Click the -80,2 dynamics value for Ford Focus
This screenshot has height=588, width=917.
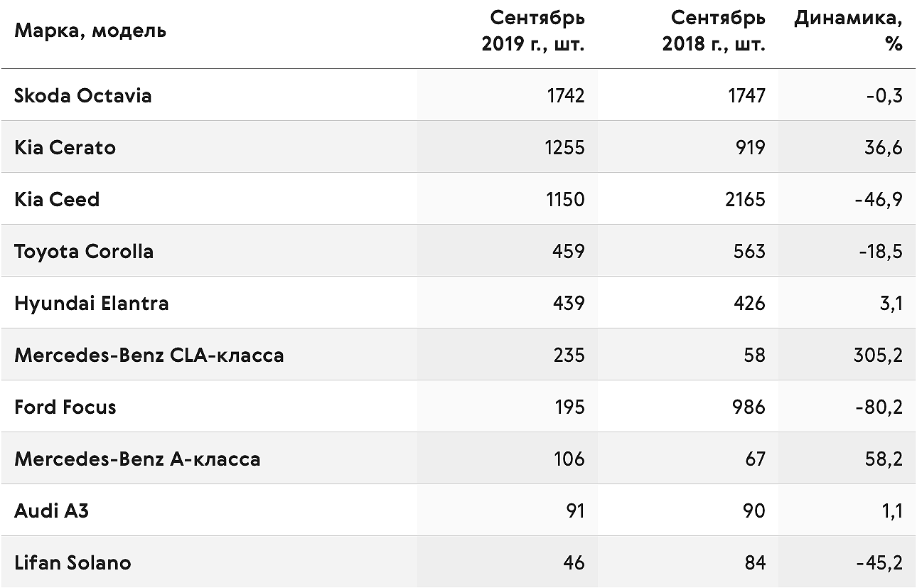(879, 407)
